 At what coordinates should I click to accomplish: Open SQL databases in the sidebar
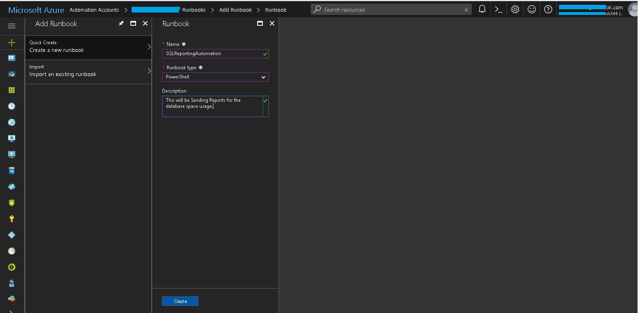coord(12,171)
